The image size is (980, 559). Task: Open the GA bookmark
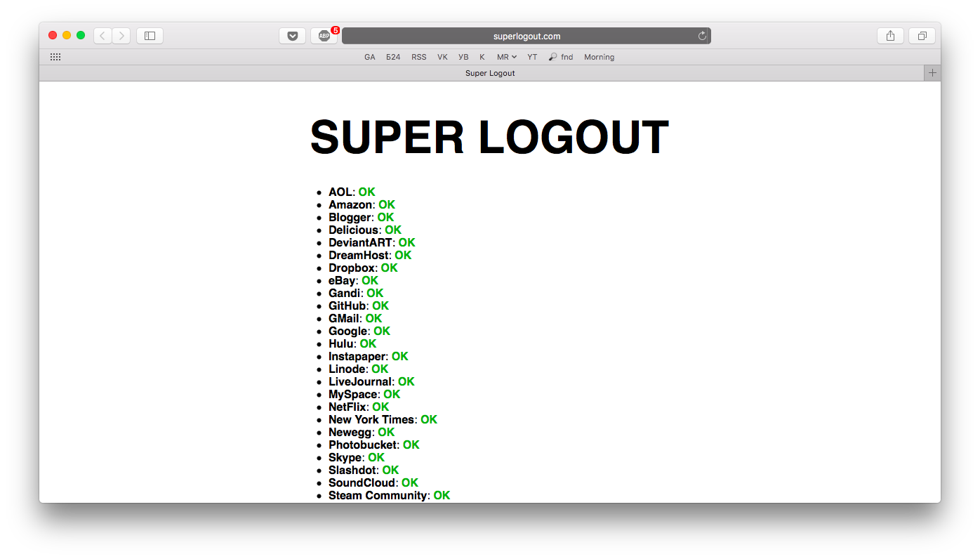pyautogui.click(x=369, y=57)
